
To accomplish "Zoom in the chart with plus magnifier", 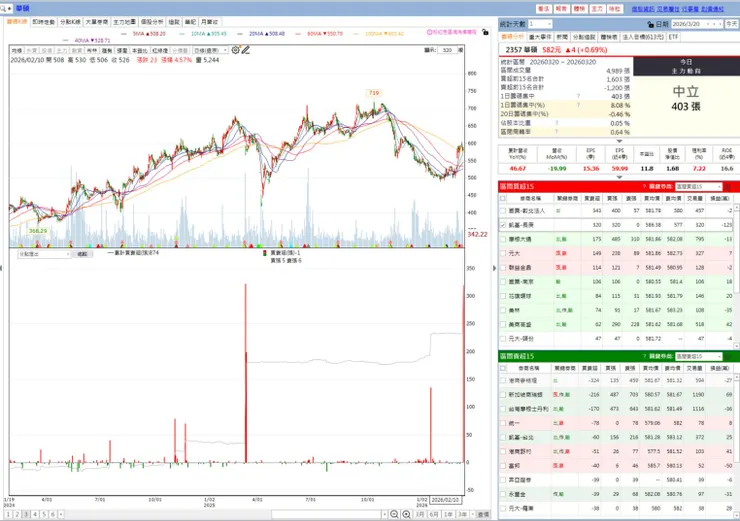I will [x=406, y=514].
